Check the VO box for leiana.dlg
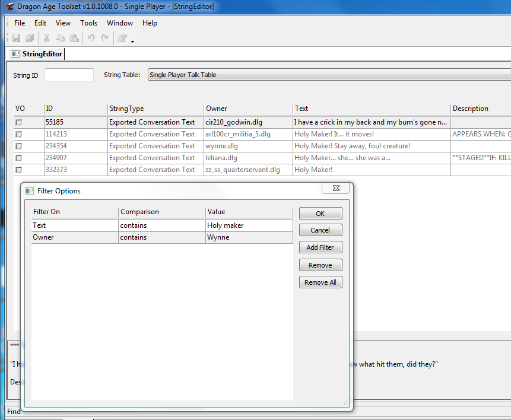The width and height of the screenshot is (511, 420). [x=19, y=158]
